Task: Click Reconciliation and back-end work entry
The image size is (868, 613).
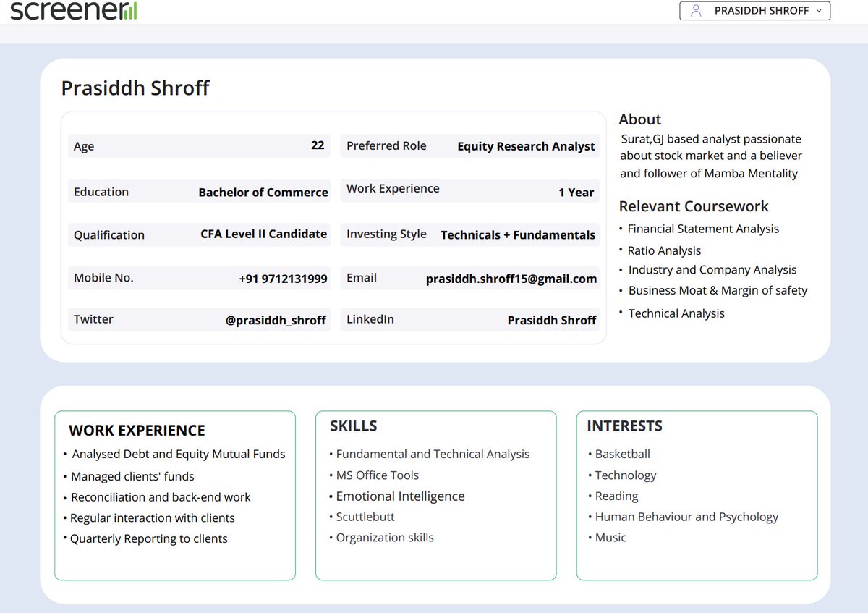Action: pos(161,497)
